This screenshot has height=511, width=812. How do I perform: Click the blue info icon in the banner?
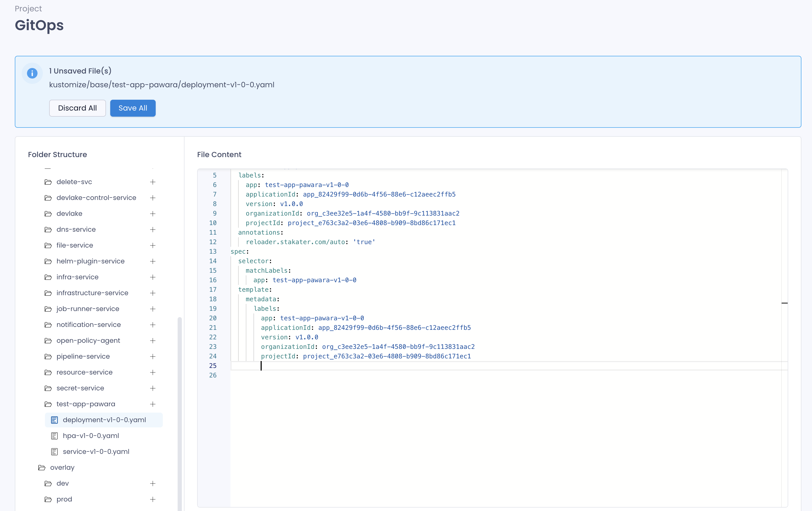[32, 73]
